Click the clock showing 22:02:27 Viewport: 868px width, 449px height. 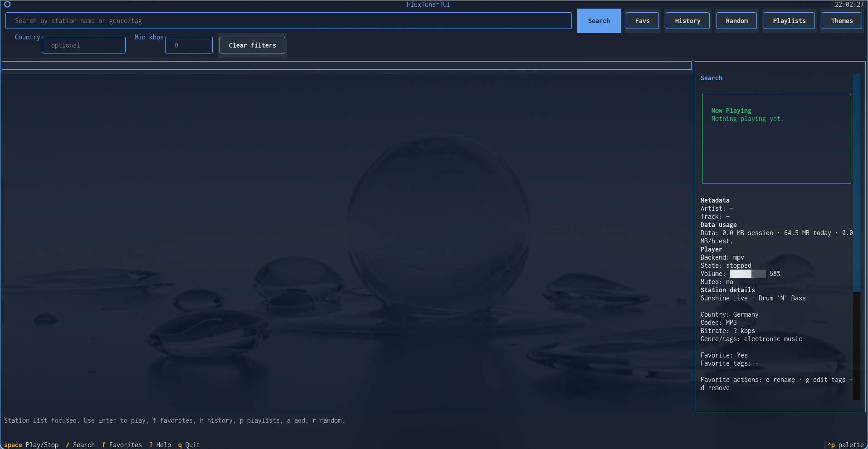(849, 5)
